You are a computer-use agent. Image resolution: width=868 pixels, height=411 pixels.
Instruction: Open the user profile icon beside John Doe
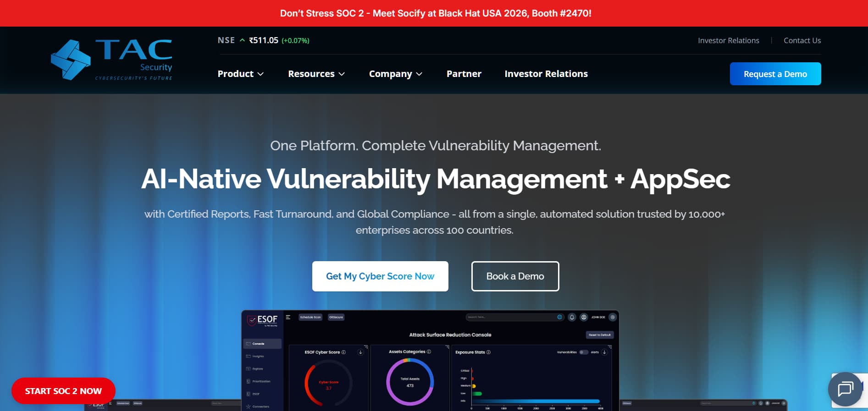click(584, 317)
